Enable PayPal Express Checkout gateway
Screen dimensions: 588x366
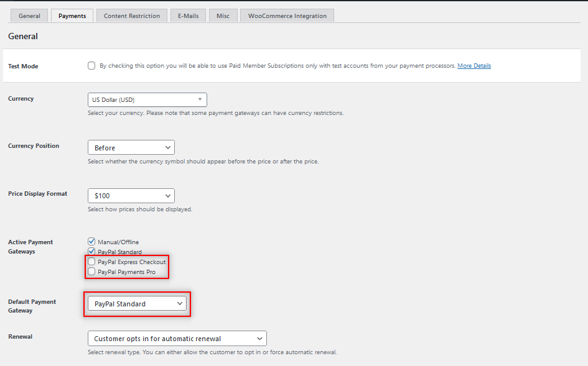click(91, 262)
